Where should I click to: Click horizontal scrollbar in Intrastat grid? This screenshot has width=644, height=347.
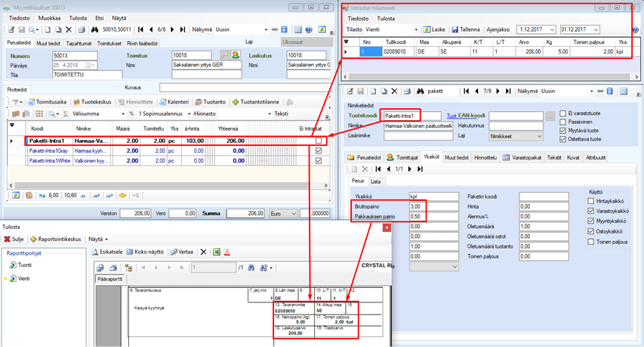tap(491, 77)
